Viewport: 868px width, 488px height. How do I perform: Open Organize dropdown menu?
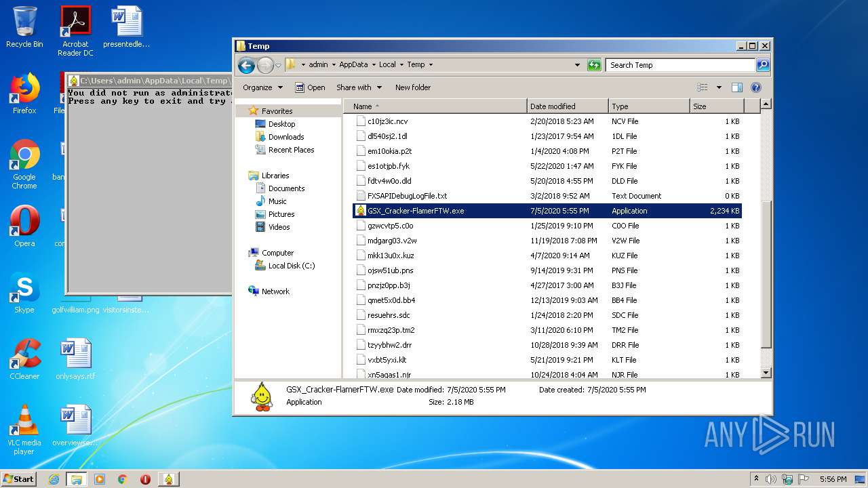[x=262, y=87]
